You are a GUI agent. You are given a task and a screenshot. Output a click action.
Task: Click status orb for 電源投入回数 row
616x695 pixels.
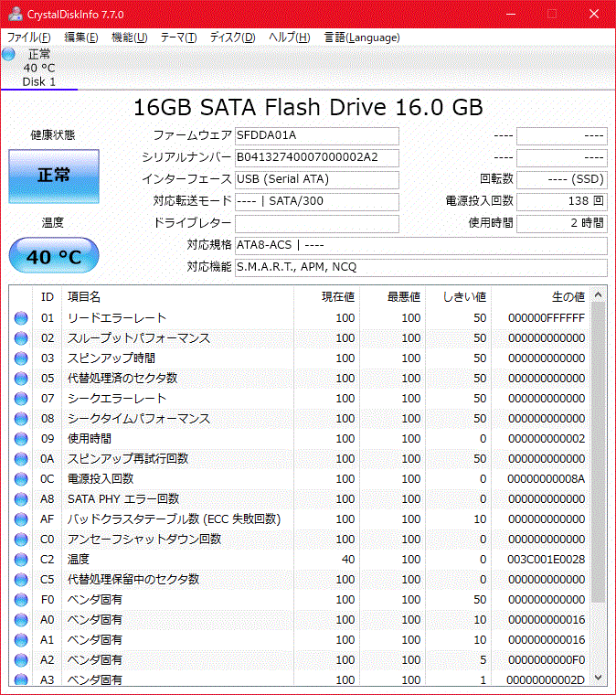[x=21, y=479]
